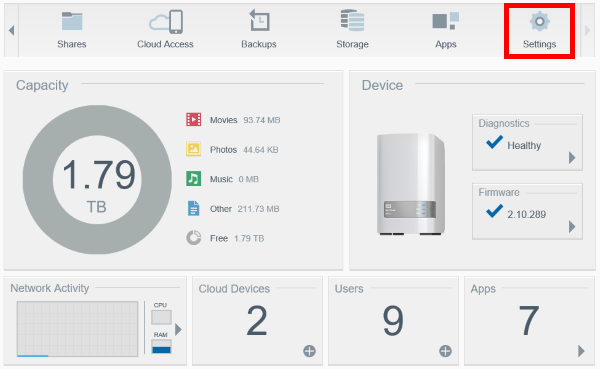This screenshot has height=369, width=600.
Task: Select the Cloud Access tab label
Action: point(165,44)
